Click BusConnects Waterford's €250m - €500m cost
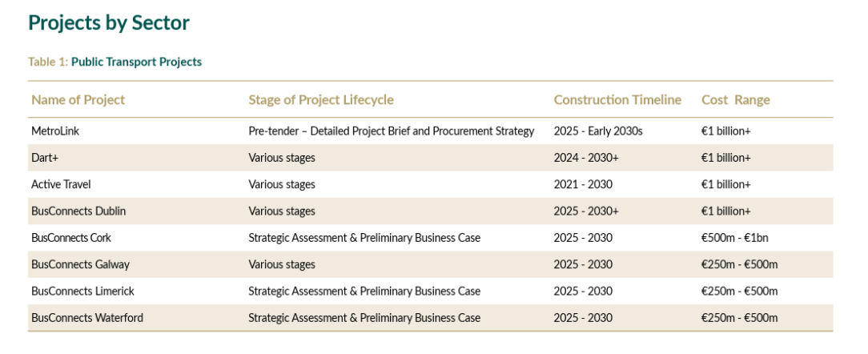 pos(739,317)
